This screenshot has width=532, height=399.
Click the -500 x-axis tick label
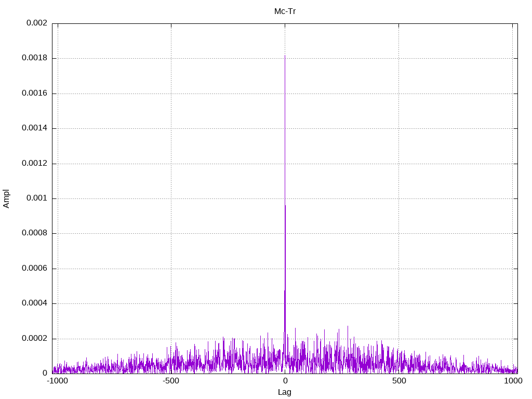click(171, 381)
